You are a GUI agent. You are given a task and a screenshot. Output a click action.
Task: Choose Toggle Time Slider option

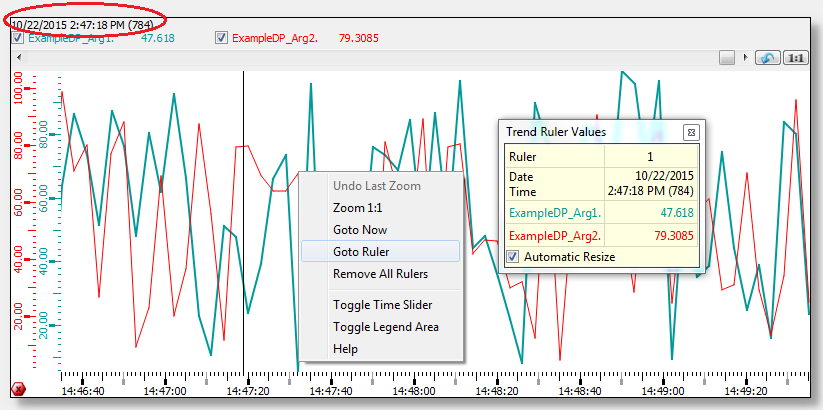[x=382, y=304]
